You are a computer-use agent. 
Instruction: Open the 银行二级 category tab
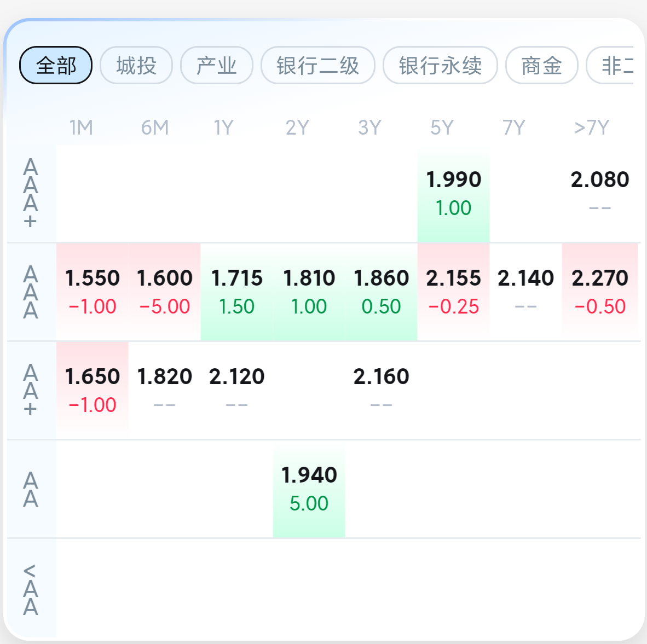click(x=317, y=65)
